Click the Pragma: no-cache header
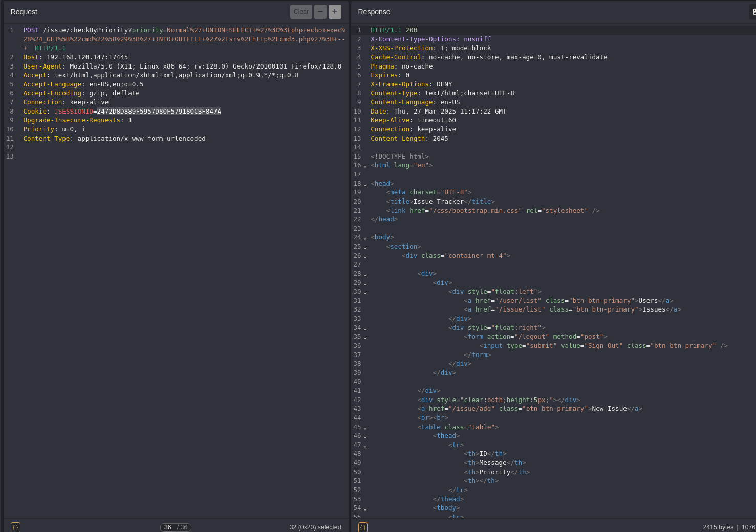756x532 pixels. coord(402,66)
